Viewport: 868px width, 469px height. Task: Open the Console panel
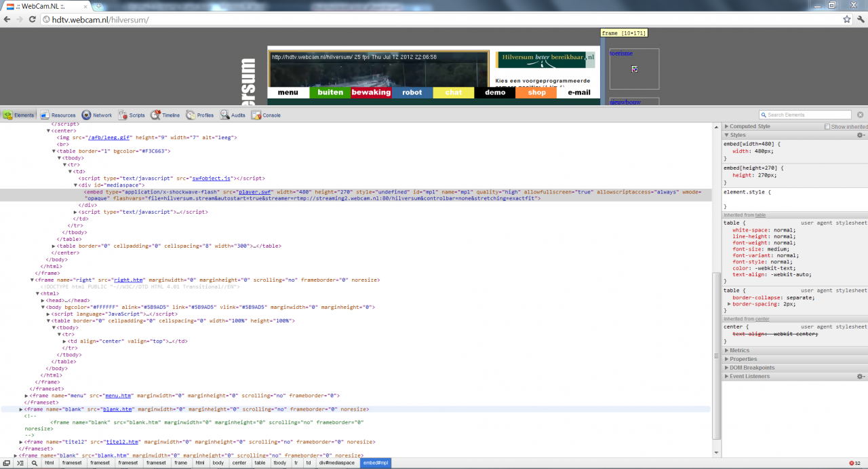tap(266, 115)
